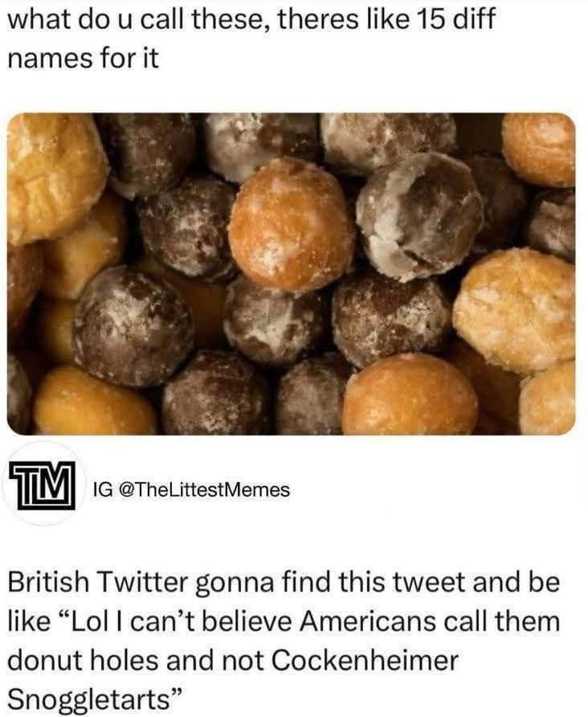Open the donut holes photo
The image size is (588, 717).
pos(291,273)
